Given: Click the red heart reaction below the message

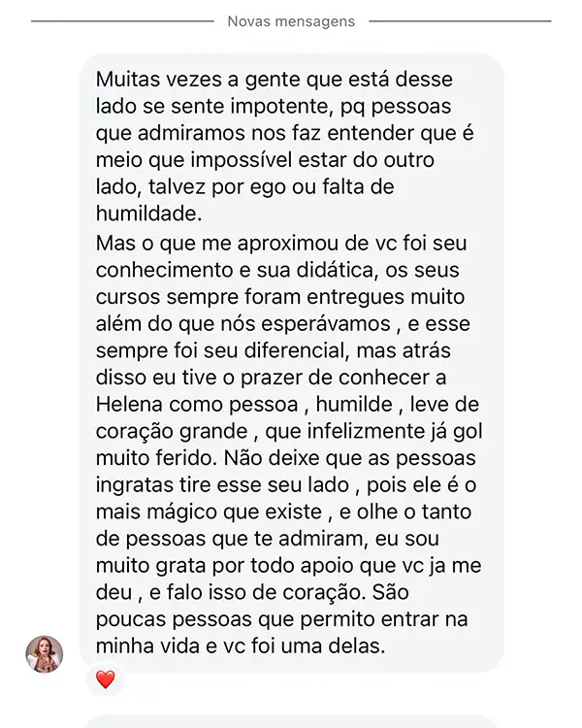Looking at the screenshot, I should click(105, 679).
